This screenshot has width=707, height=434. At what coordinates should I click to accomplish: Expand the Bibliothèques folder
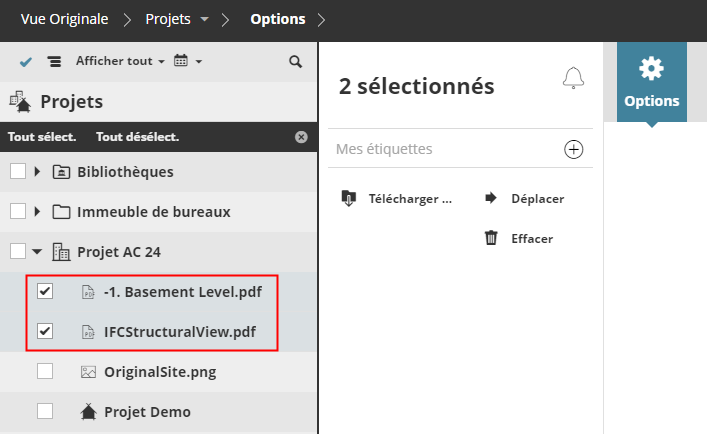[x=38, y=172]
